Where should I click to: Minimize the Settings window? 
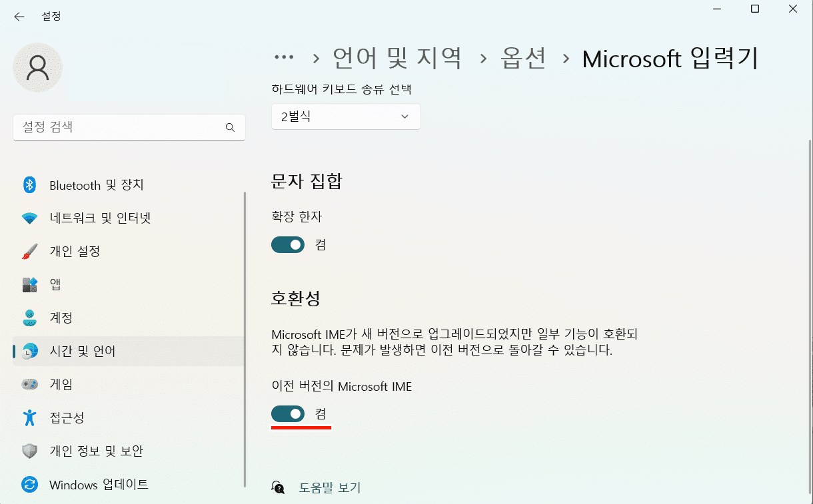coord(718,9)
